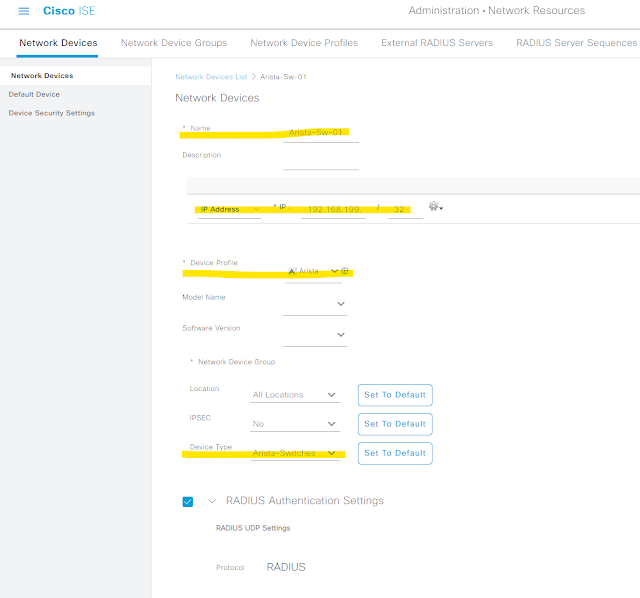Screen dimensions: 640x598
Task: Collapse the RADIUS Authentication Settings section
Action: click(212, 501)
